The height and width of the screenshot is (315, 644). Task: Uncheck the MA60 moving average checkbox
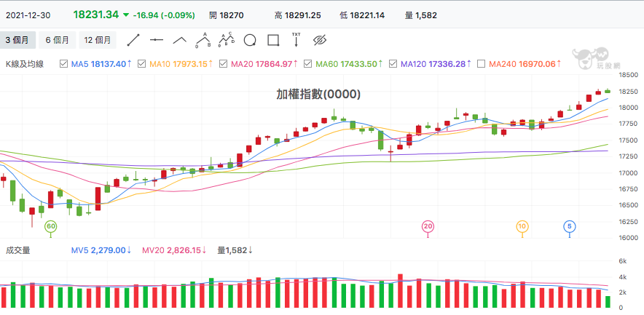pos(307,64)
